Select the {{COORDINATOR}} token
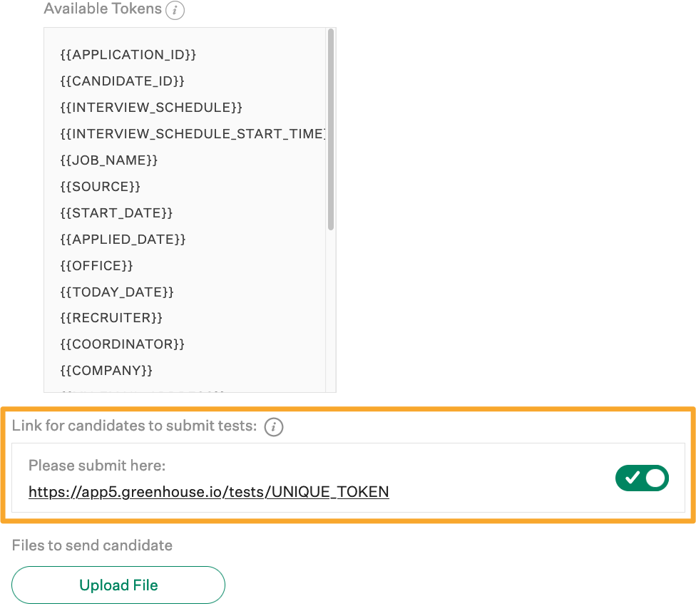The height and width of the screenshot is (616, 696). [122, 344]
